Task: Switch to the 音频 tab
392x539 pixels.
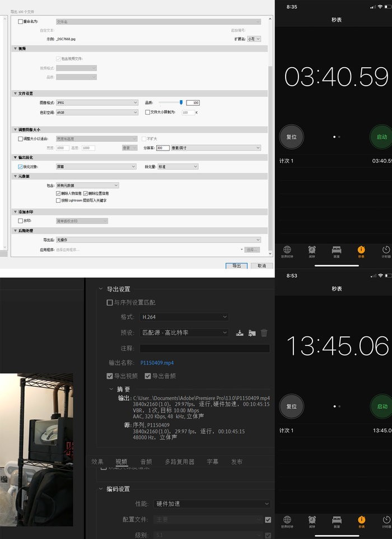Action: tap(146, 462)
